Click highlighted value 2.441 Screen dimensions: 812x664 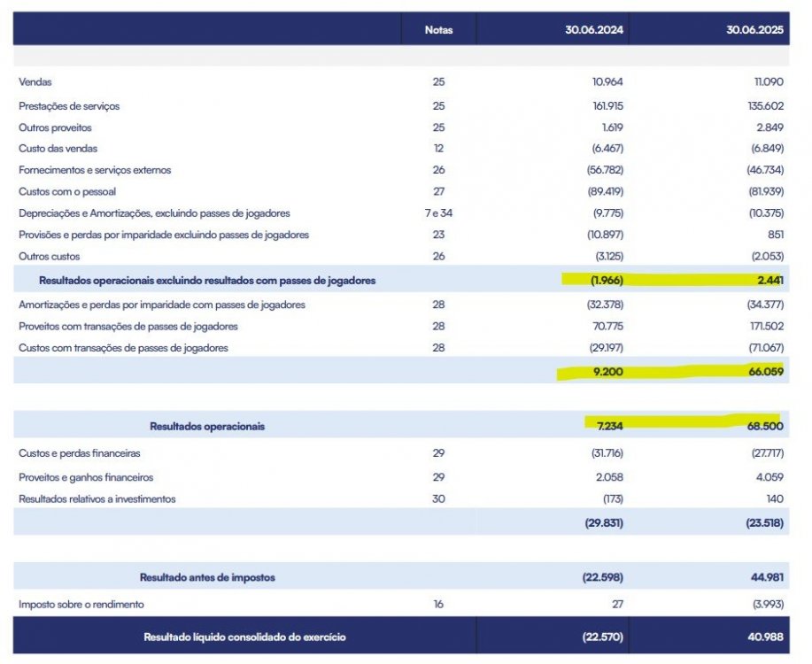point(770,280)
